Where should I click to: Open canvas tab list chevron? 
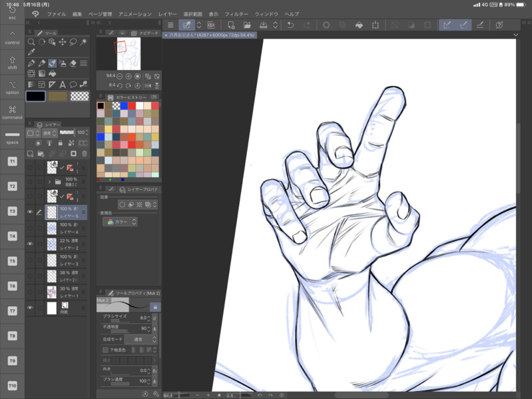point(516,35)
